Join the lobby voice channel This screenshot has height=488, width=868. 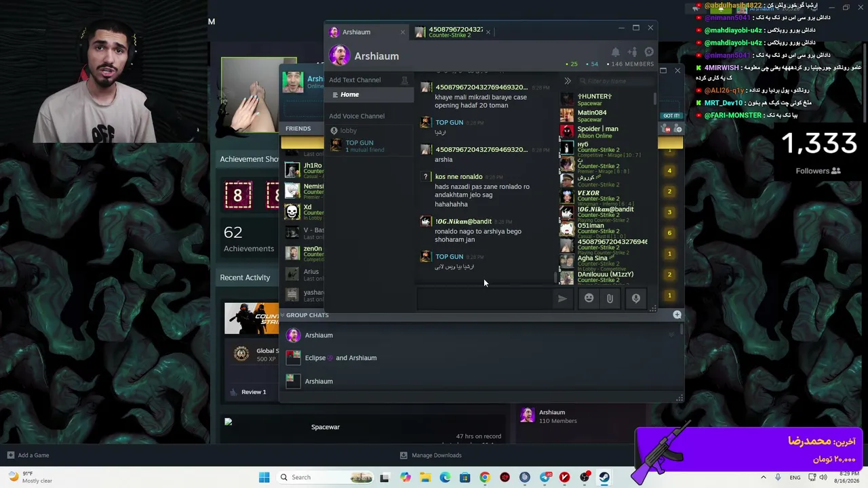tap(349, 131)
